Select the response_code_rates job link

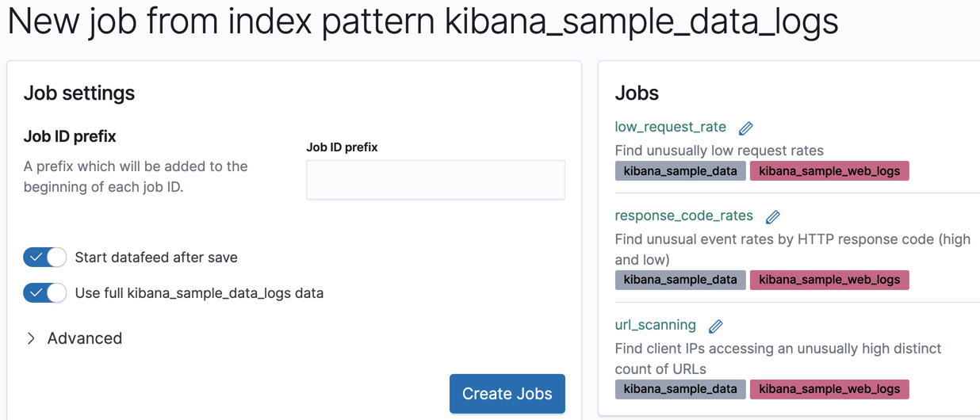click(683, 216)
